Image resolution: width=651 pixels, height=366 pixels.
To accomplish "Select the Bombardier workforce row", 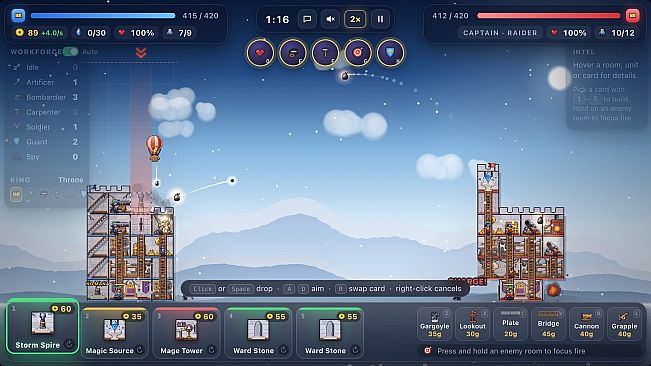I will (45, 97).
